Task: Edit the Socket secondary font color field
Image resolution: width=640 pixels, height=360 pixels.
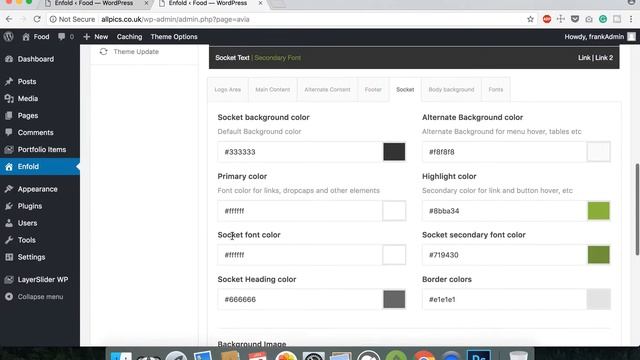Action: point(504,255)
